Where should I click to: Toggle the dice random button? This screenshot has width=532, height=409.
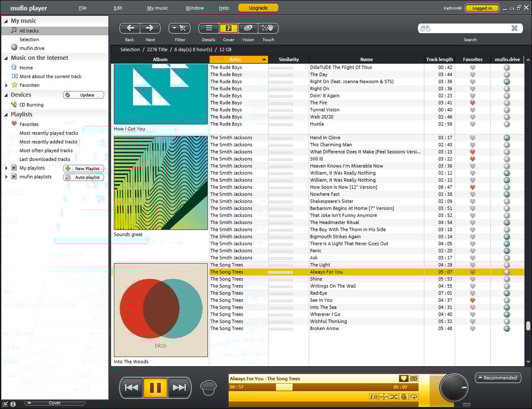tap(403, 397)
